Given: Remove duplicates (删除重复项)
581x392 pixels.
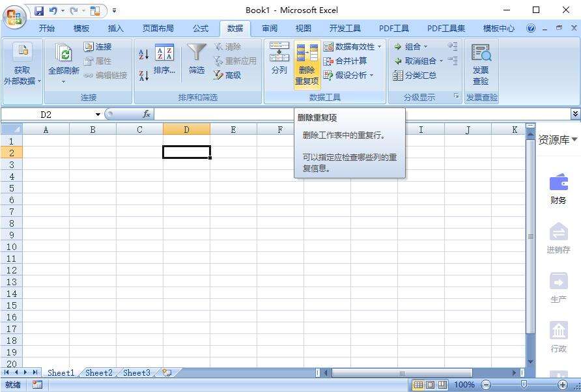Looking at the screenshot, I should (307, 65).
